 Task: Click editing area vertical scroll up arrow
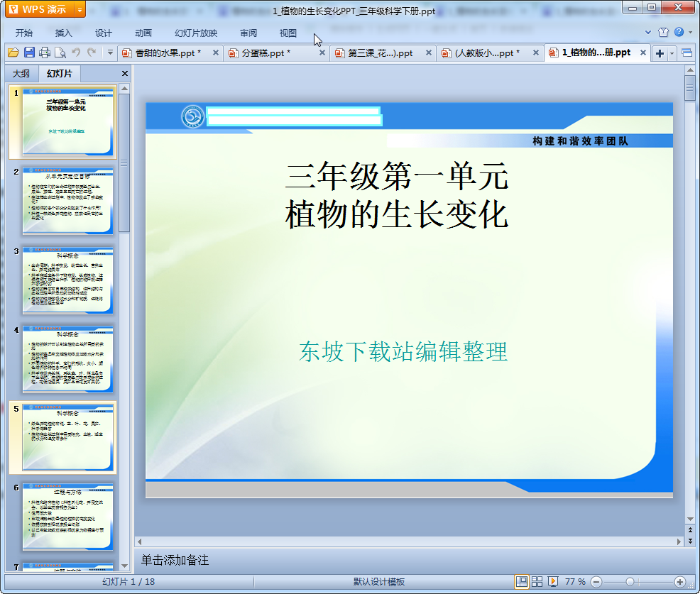pos(690,70)
